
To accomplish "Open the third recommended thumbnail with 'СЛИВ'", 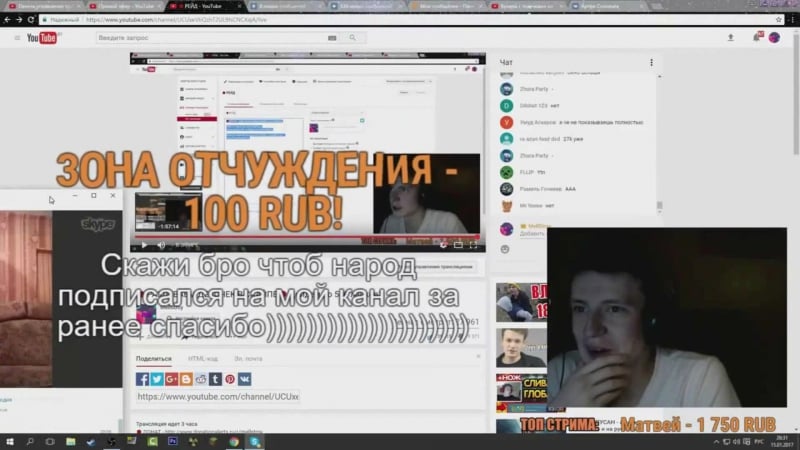I will tap(521, 393).
